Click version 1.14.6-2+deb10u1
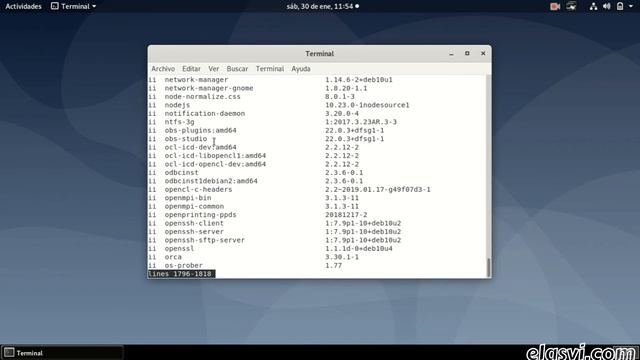The height and width of the screenshot is (360, 640). pyautogui.click(x=359, y=80)
